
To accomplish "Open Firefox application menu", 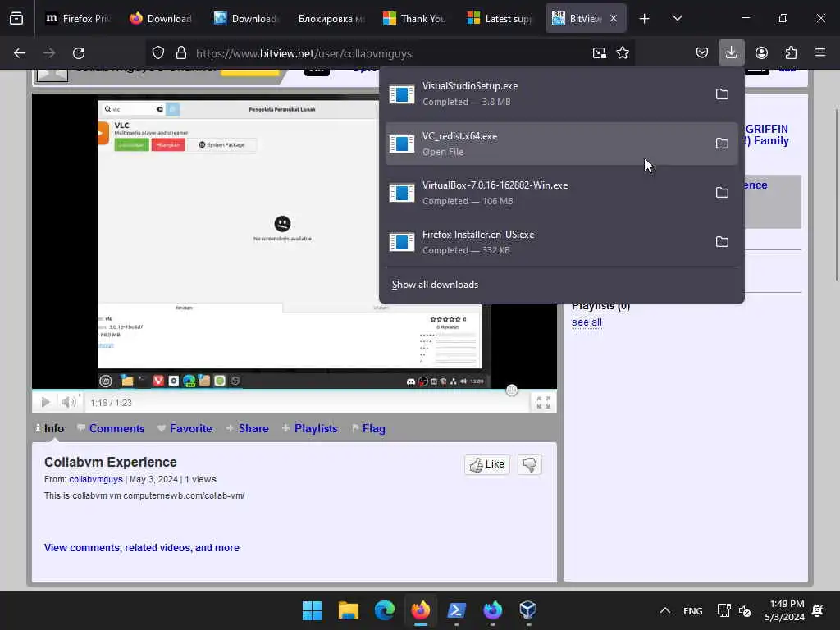I will click(820, 53).
